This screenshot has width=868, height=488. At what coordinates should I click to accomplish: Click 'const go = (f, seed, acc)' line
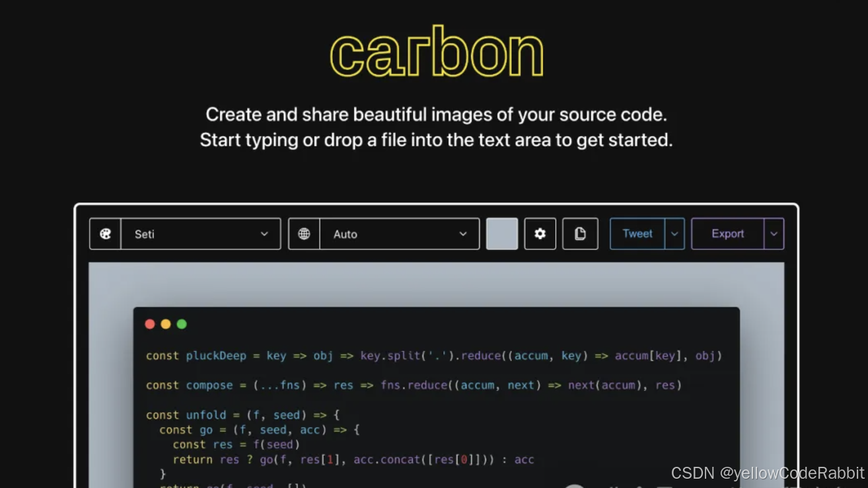260,430
